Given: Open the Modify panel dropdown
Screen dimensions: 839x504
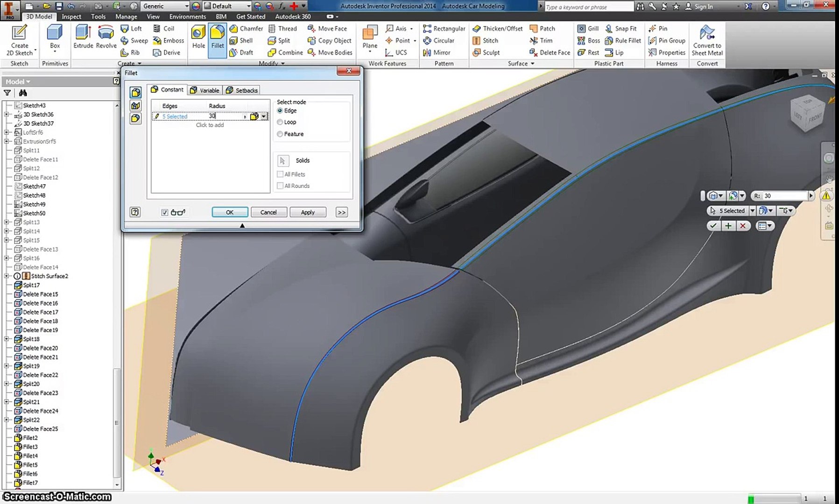Looking at the screenshot, I should pyautogui.click(x=272, y=63).
